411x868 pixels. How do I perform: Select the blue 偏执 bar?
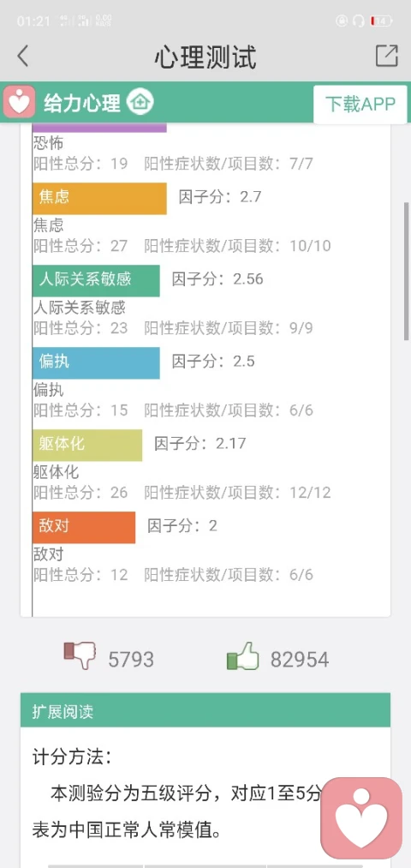(x=96, y=363)
